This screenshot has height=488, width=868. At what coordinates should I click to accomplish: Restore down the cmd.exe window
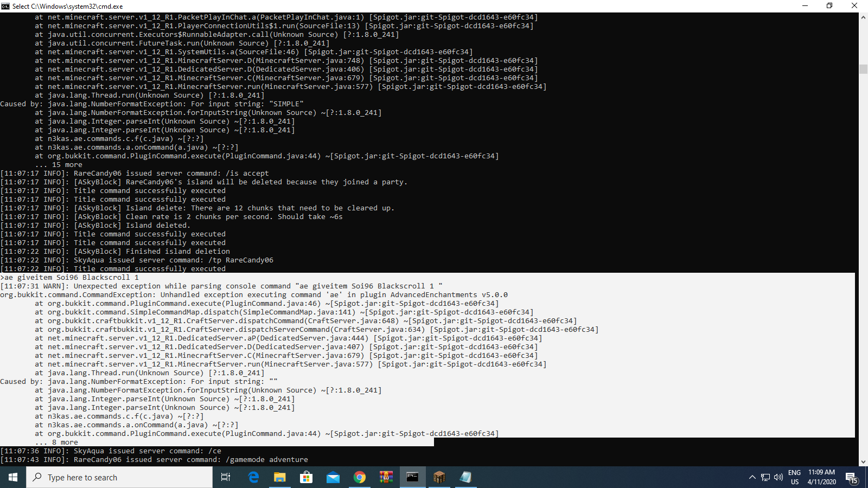(x=829, y=6)
